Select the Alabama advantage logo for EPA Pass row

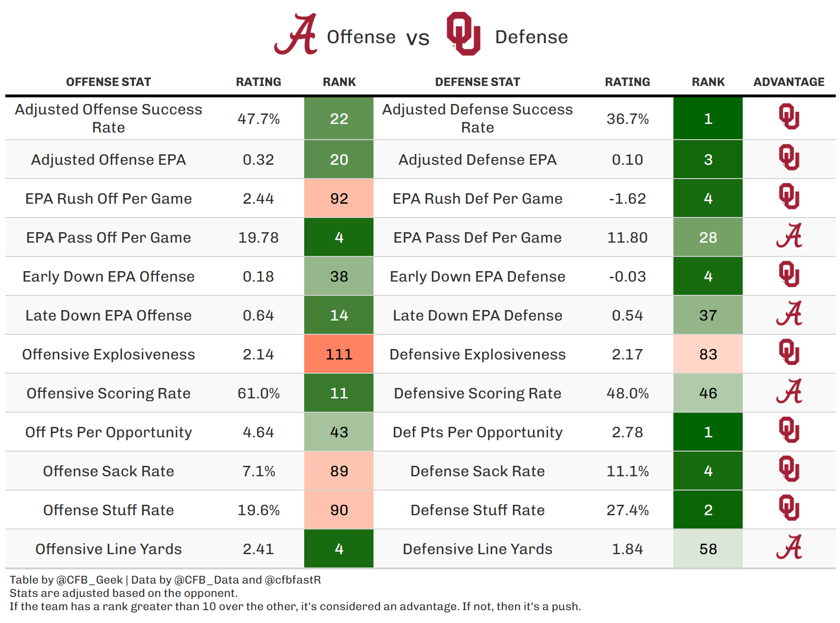789,236
